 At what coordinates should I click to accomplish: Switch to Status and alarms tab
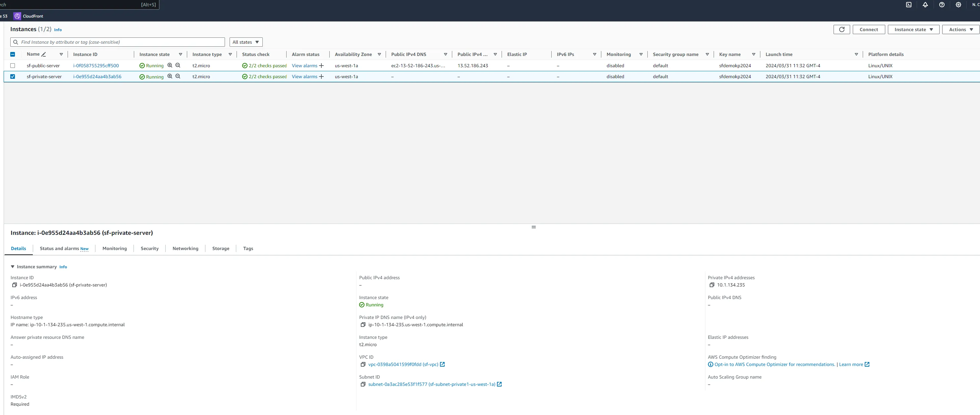(x=64, y=248)
